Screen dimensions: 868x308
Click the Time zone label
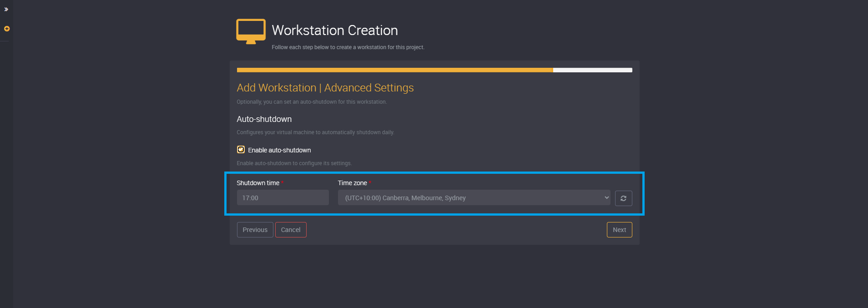pyautogui.click(x=353, y=183)
